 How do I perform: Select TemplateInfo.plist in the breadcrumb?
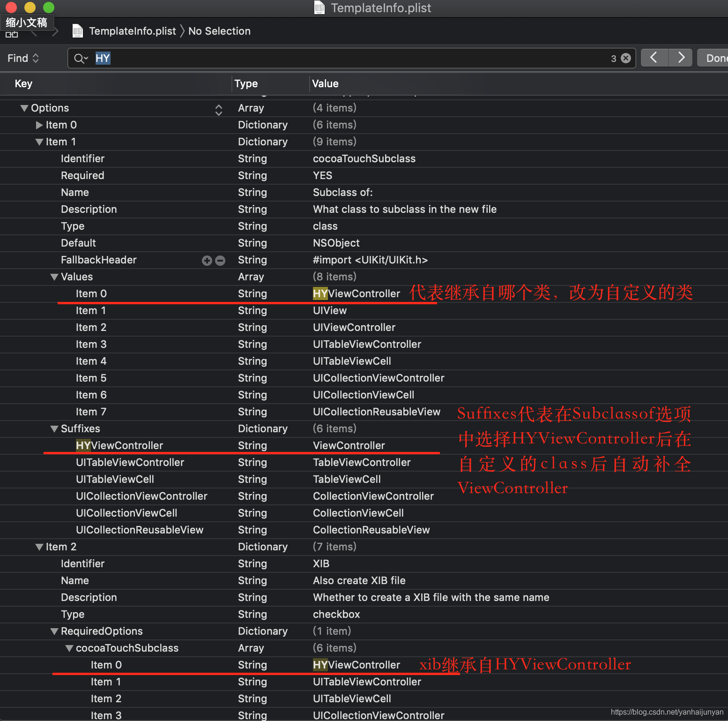pos(133,31)
